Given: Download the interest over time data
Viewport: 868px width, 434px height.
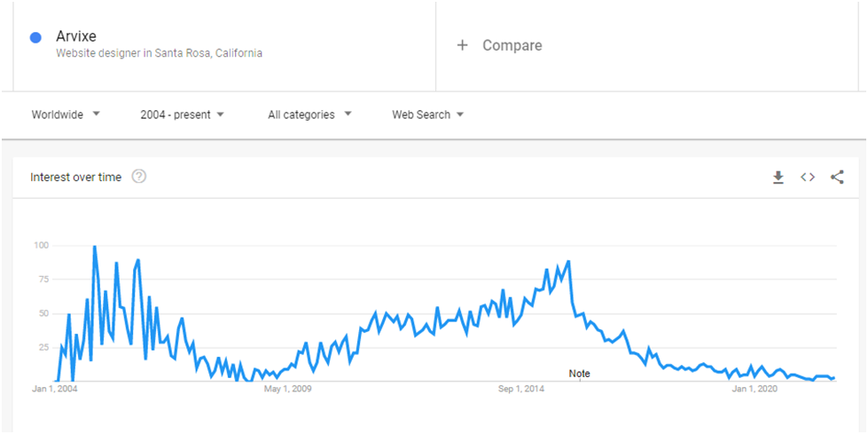Looking at the screenshot, I should pyautogui.click(x=778, y=178).
